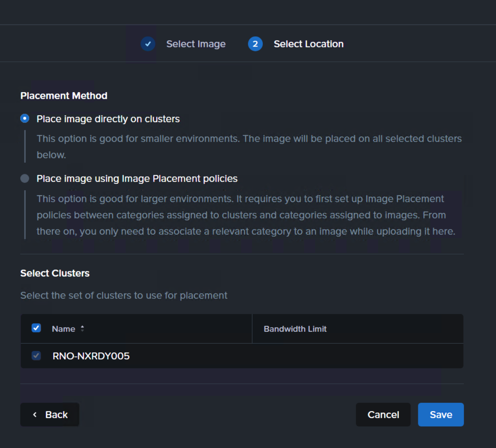Click the Back chevron arrow icon

(35, 415)
